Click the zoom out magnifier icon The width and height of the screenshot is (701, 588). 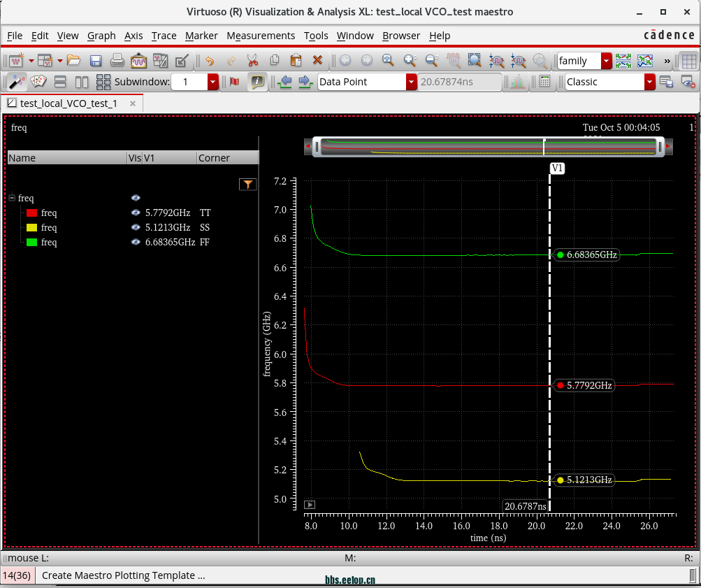(x=431, y=60)
